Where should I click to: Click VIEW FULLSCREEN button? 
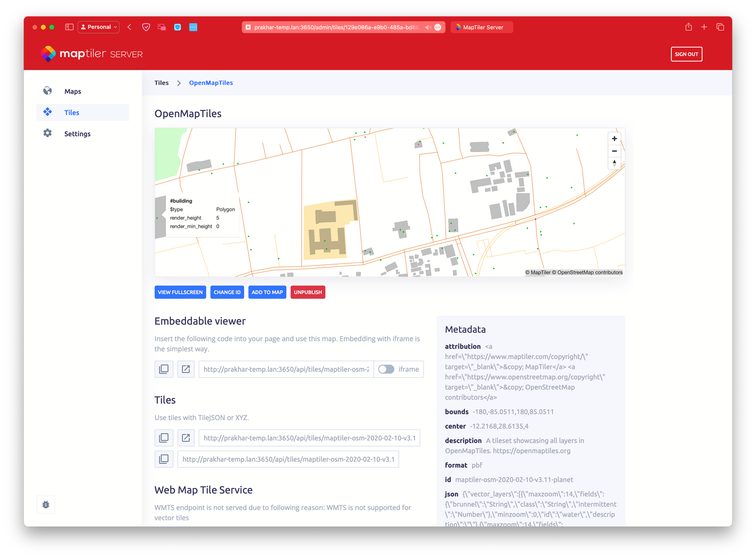[x=180, y=292]
